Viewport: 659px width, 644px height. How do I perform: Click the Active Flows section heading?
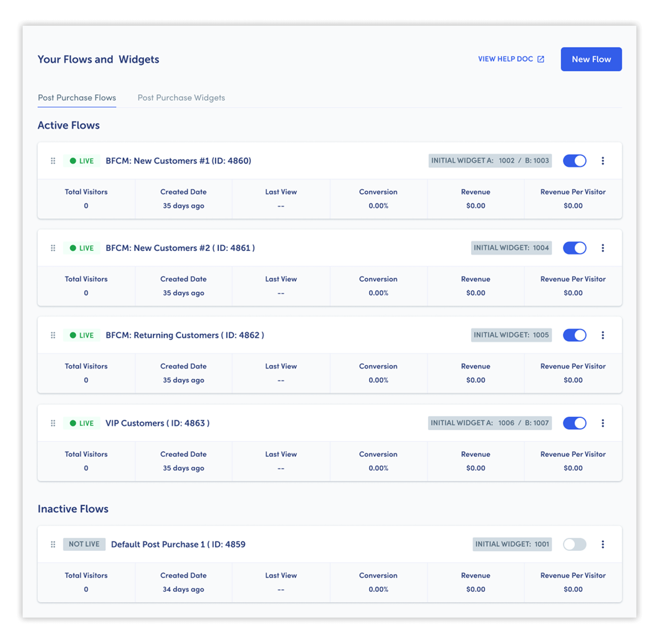[x=69, y=125]
